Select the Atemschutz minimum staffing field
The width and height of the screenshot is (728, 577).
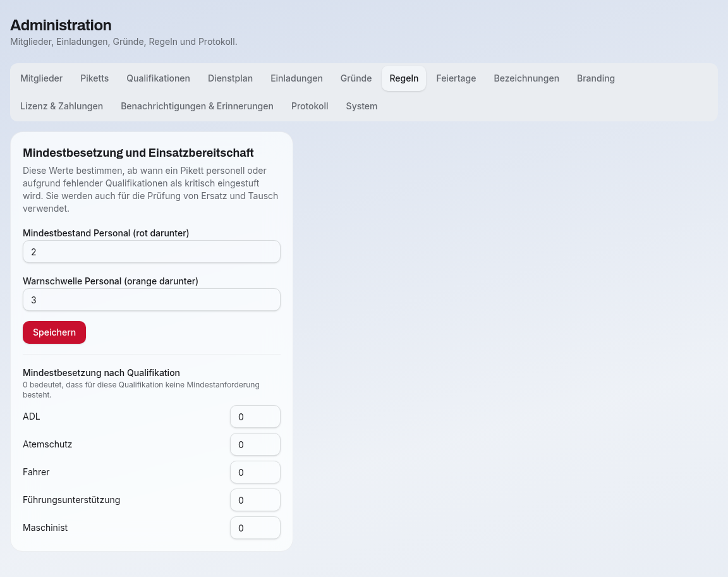[255, 445]
